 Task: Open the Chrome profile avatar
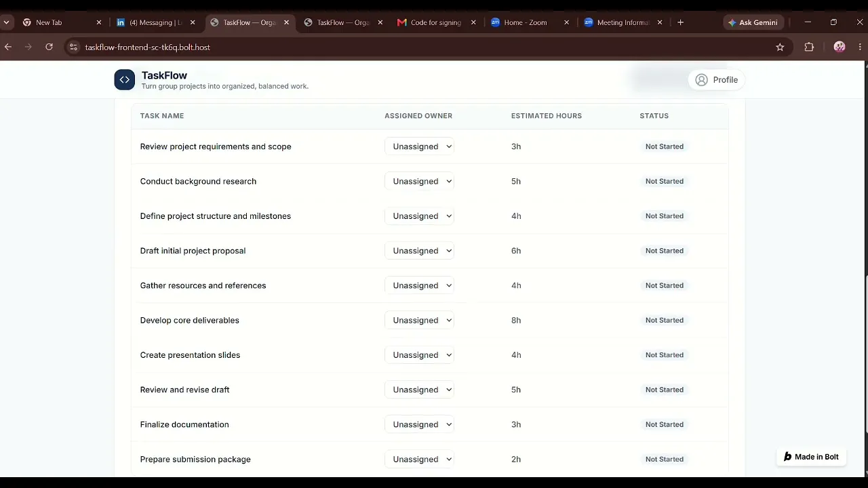[840, 47]
